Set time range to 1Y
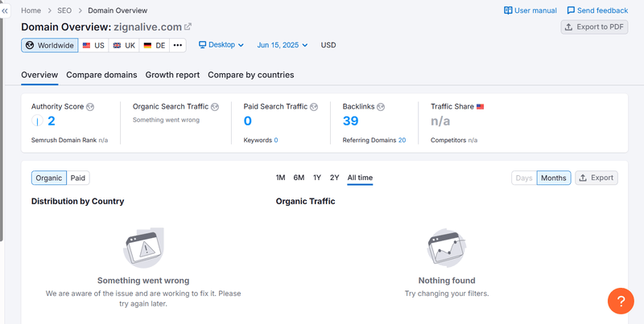 tap(317, 178)
